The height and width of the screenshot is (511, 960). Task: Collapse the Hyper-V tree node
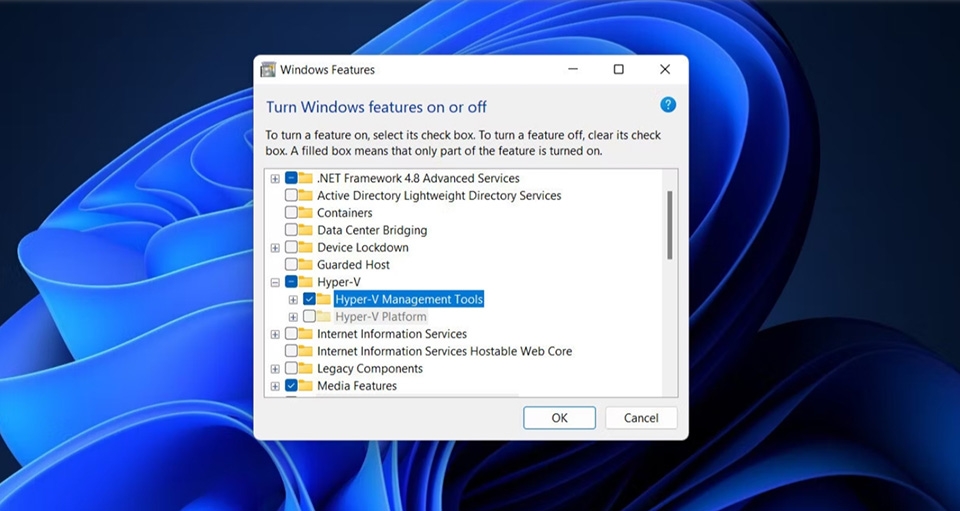pyautogui.click(x=275, y=283)
